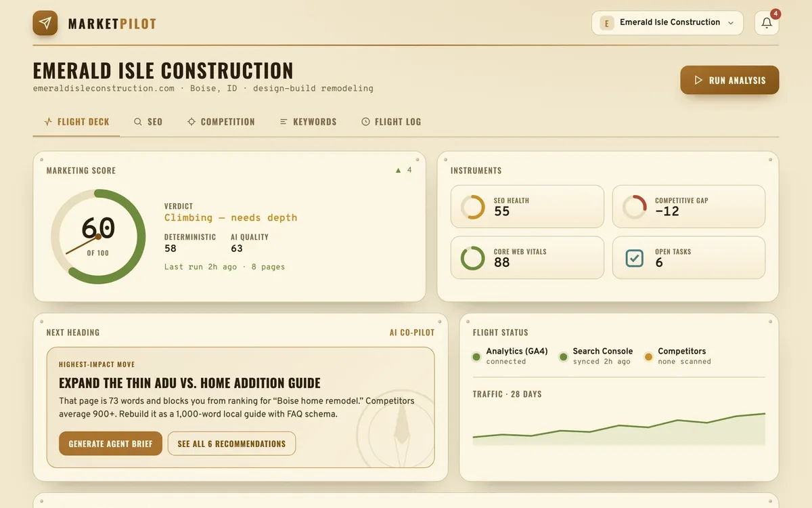The width and height of the screenshot is (812, 508).
Task: Open the notifications bell
Action: [767, 23]
